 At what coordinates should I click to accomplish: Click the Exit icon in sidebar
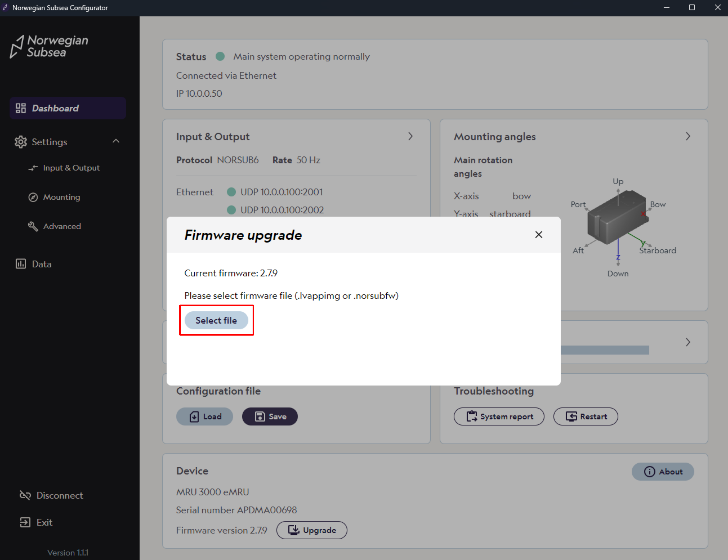click(x=25, y=522)
